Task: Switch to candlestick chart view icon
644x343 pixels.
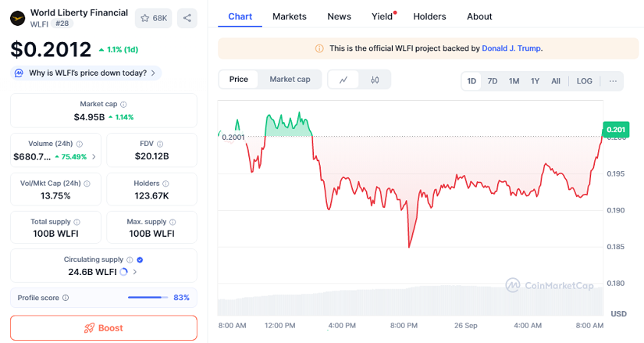Action: click(x=375, y=80)
